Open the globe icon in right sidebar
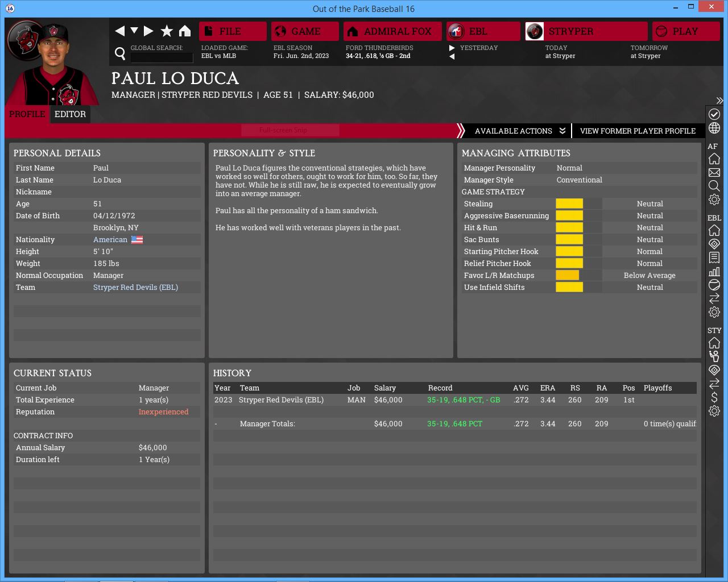The image size is (728, 582). [714, 128]
